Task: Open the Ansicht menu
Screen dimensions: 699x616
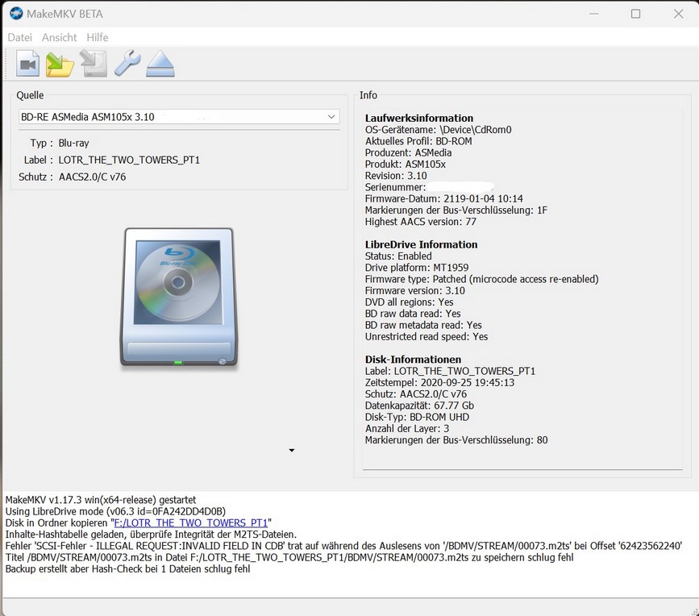Action: coord(59,37)
